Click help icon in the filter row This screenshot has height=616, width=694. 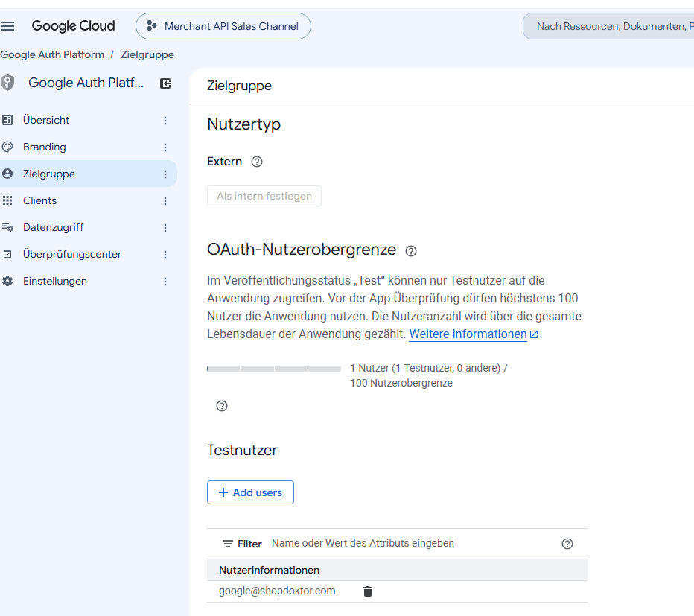point(567,544)
